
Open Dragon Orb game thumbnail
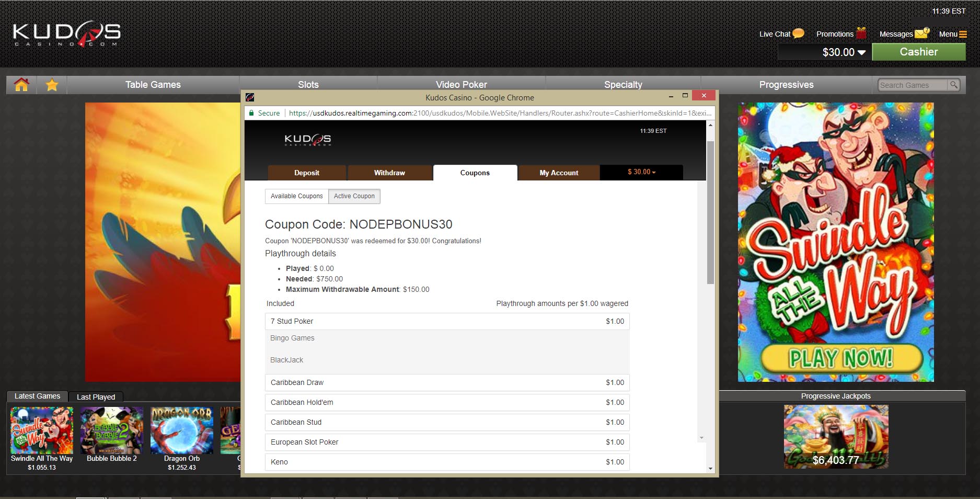(182, 430)
